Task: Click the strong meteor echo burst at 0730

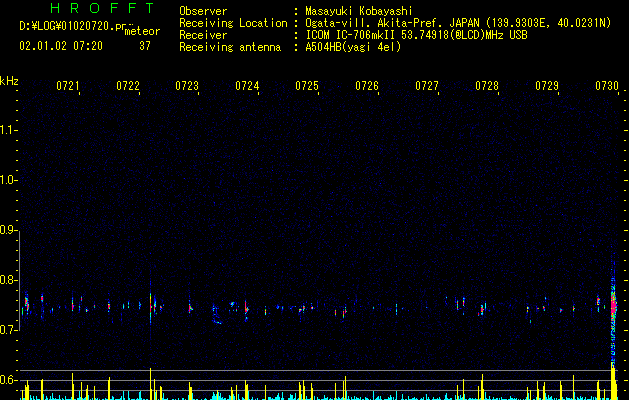Action: (613, 306)
